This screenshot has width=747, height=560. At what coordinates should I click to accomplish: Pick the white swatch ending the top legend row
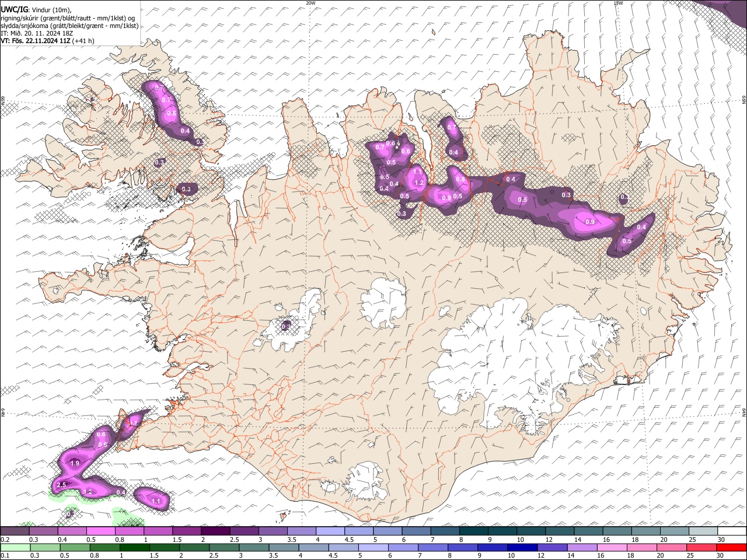click(x=732, y=531)
